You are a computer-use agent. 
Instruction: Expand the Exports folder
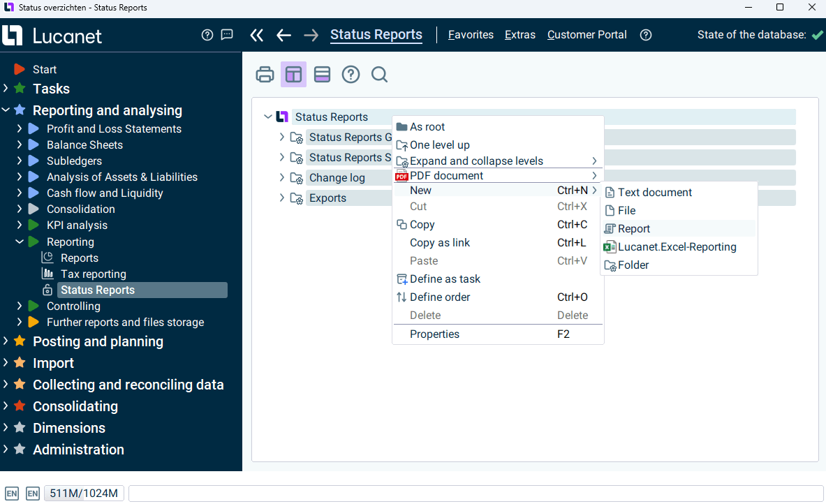[282, 198]
